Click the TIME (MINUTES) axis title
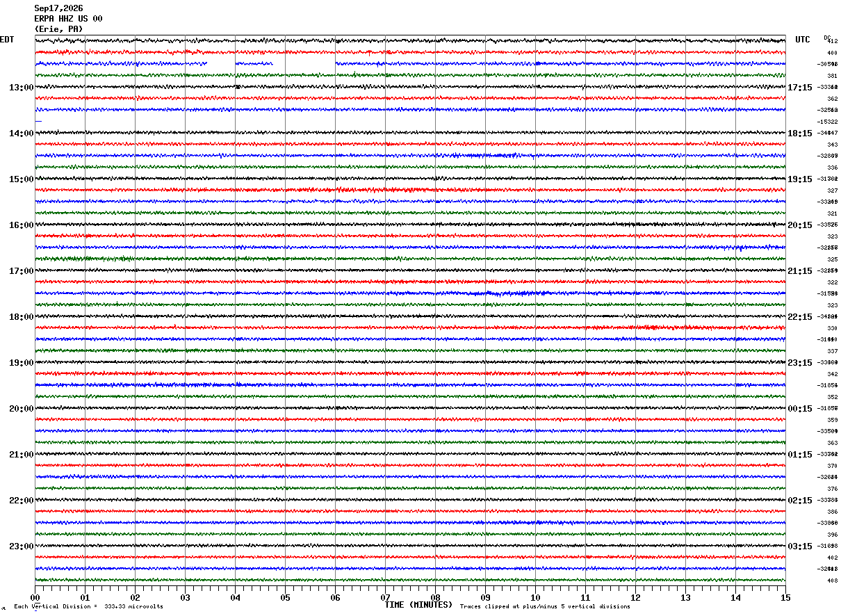The image size is (841, 616). point(418,605)
